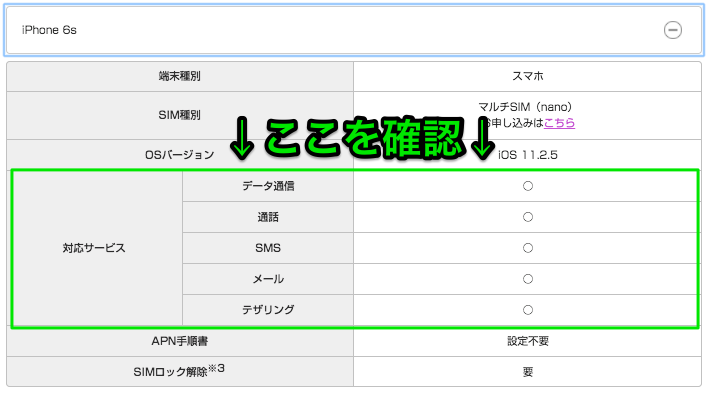This screenshot has width=707, height=393.
Task: Click the circle mark for テザリング
Action: pyautogui.click(x=528, y=310)
